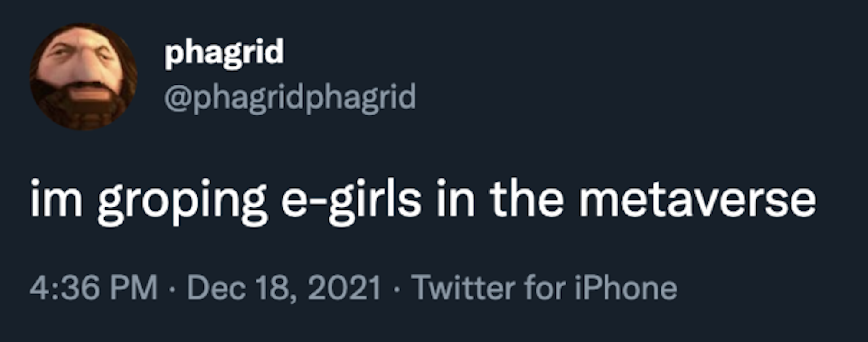Image resolution: width=868 pixels, height=342 pixels.
Task: Click the @phagridphagrid handle
Action: [290, 97]
